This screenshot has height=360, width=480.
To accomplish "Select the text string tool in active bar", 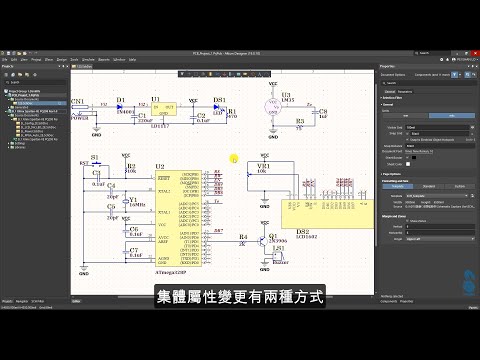I will (259, 74).
